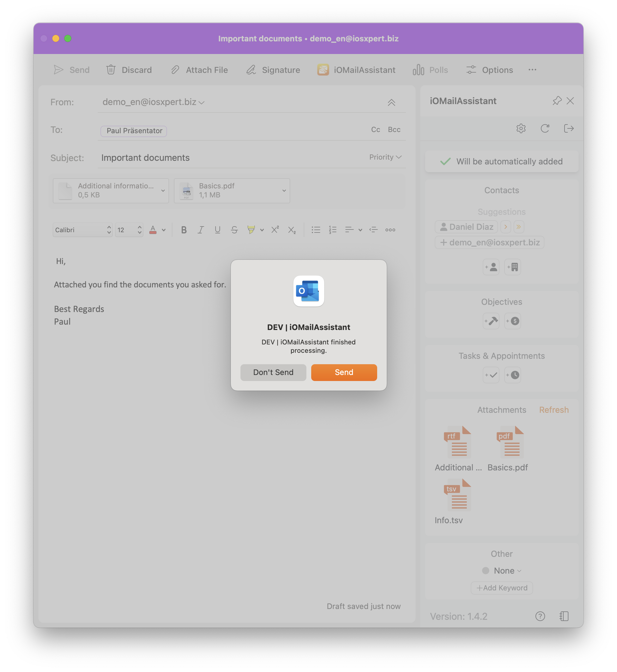Click the Paul Präsentator recipient chip
This screenshot has height=672, width=617.
(x=134, y=131)
